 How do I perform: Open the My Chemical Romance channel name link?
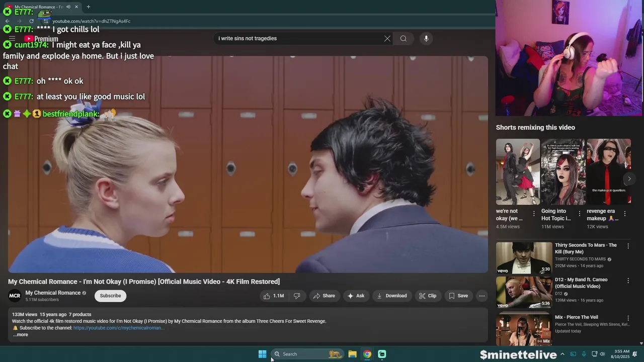(53, 293)
